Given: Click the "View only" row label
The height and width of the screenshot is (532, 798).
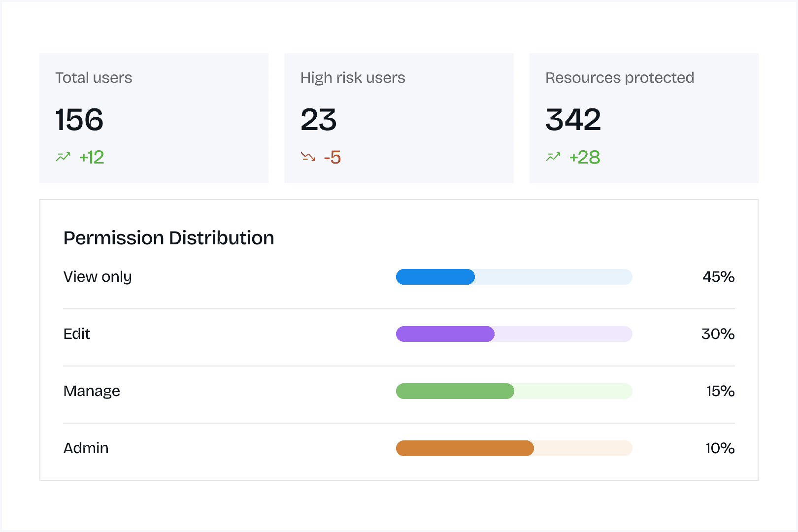Looking at the screenshot, I should pos(98,277).
